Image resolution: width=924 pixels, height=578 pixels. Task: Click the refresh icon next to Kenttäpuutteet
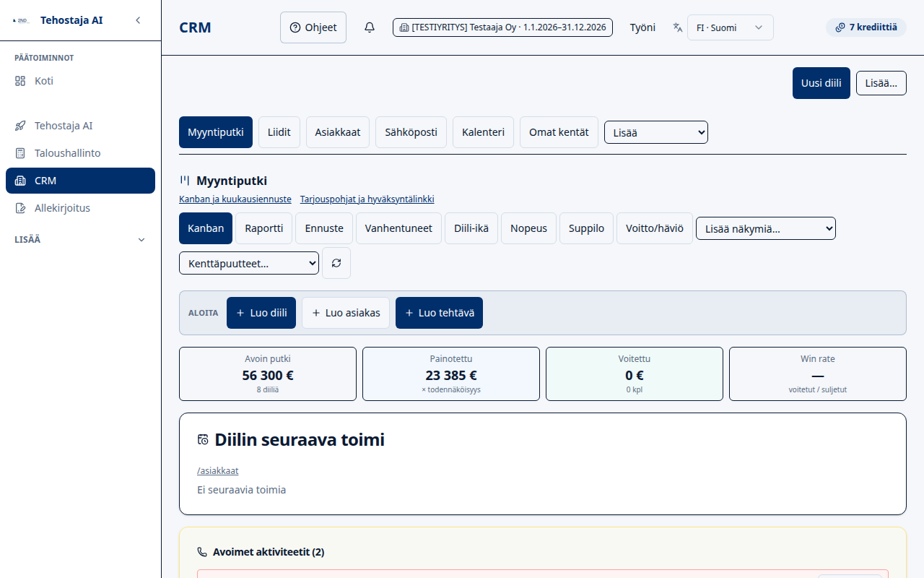tap(336, 263)
